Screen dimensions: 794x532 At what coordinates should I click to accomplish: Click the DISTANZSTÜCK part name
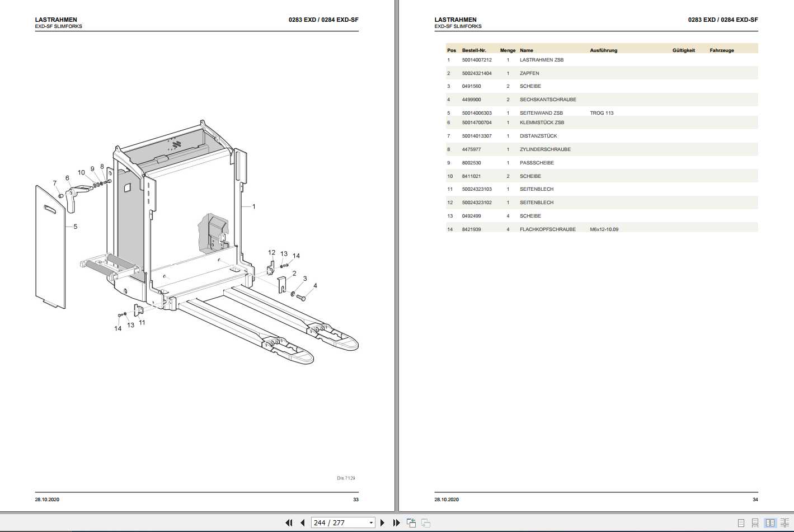coord(538,136)
